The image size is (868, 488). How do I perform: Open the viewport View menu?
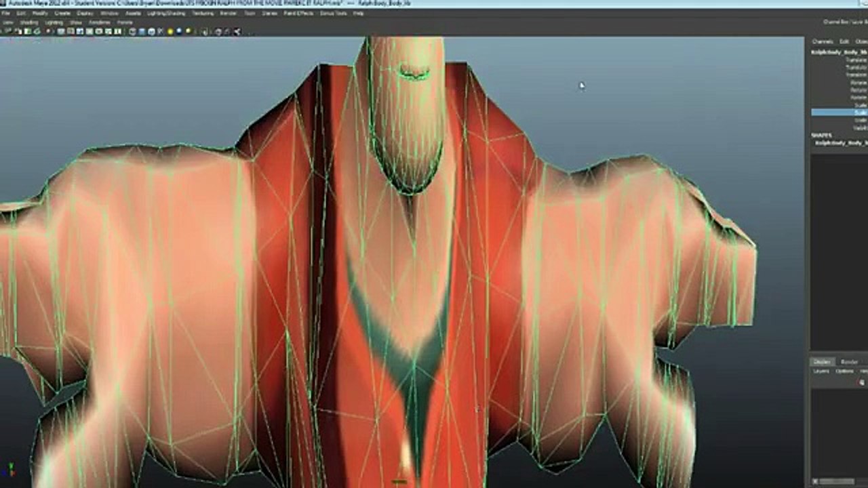pos(8,22)
